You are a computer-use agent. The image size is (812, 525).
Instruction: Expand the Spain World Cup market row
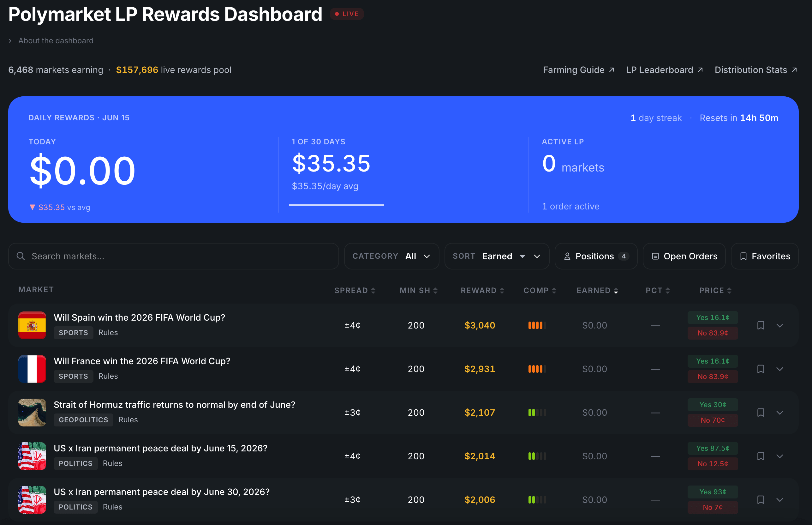pyautogui.click(x=779, y=325)
